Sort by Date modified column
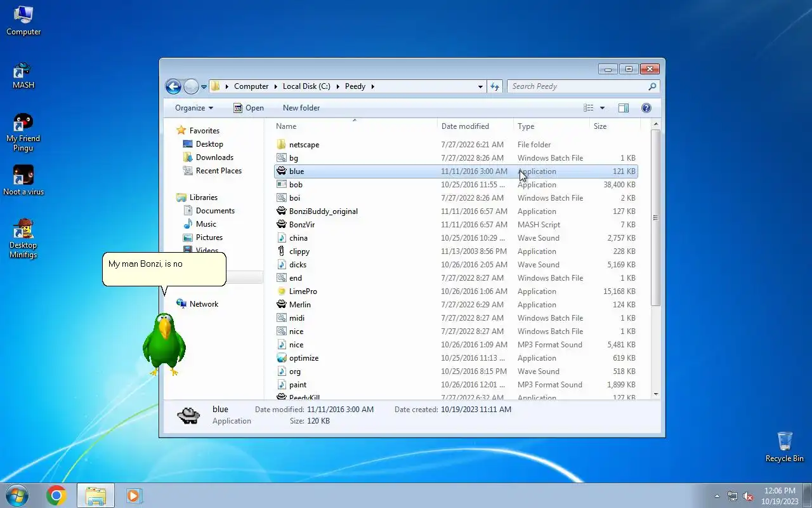Screen dimensions: 812x508 point(475,126)
